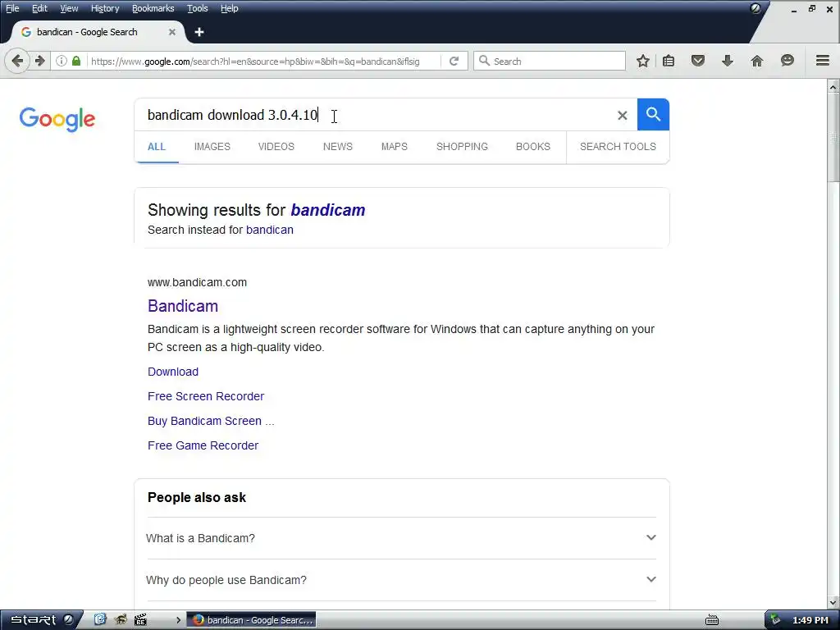This screenshot has width=840, height=630.
Task: Reload the page with refresh icon
Action: [x=454, y=61]
